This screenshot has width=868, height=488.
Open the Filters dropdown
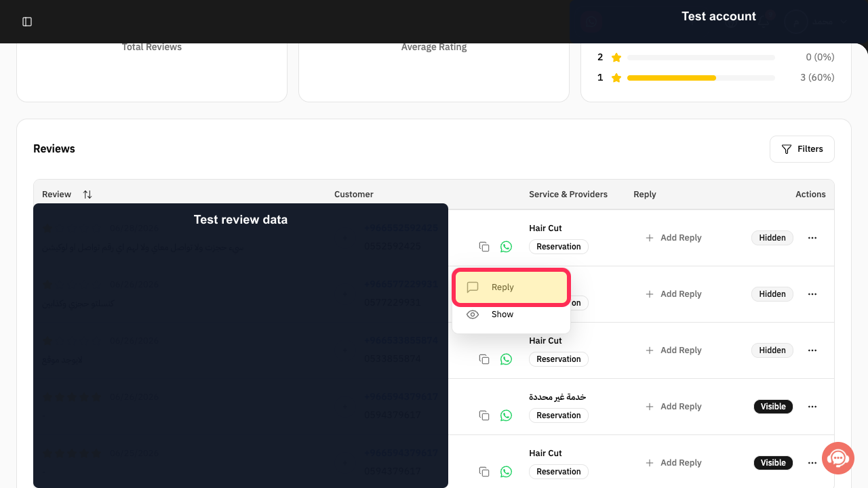click(802, 149)
